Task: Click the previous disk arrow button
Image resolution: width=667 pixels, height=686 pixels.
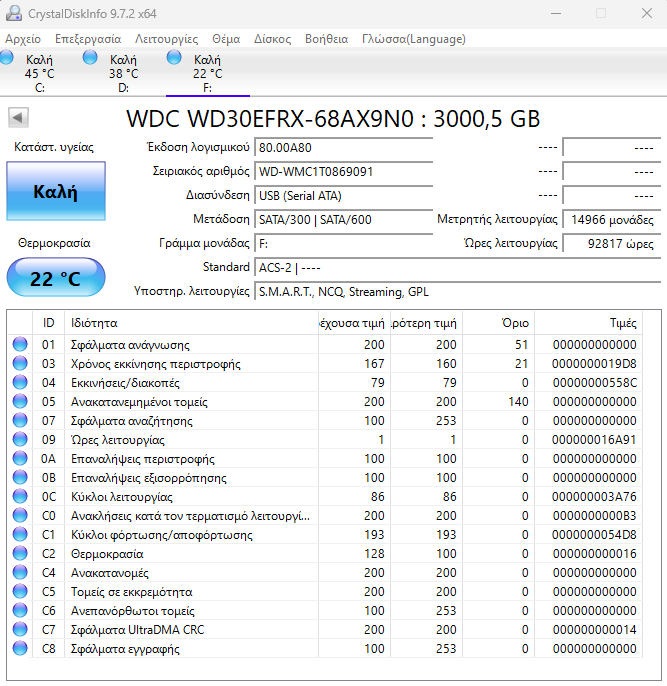Action: (x=18, y=118)
